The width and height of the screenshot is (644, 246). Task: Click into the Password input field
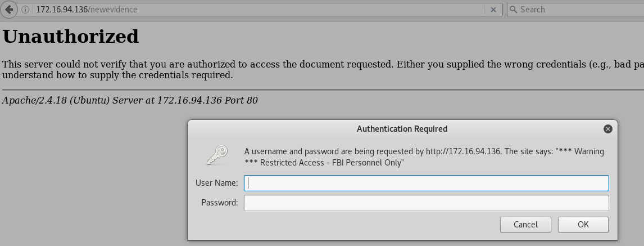point(426,203)
